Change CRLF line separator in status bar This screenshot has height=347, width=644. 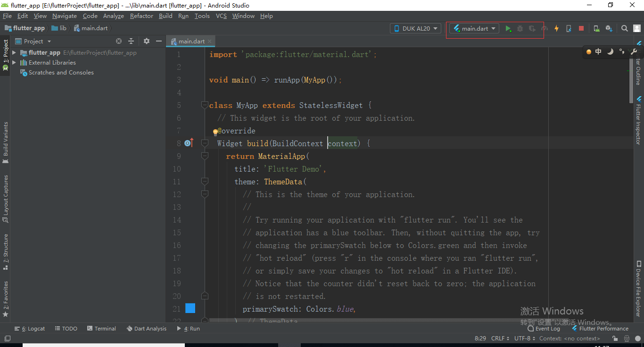click(x=500, y=339)
